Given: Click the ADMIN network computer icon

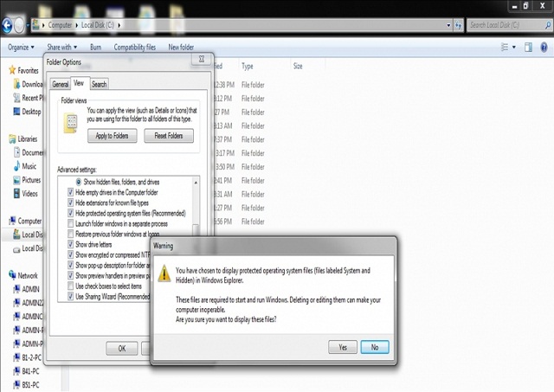Looking at the screenshot, I should (x=16, y=289).
